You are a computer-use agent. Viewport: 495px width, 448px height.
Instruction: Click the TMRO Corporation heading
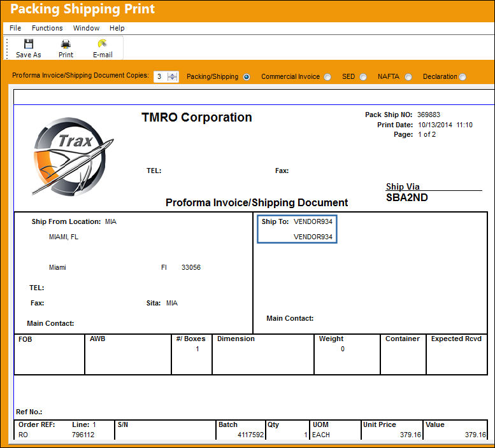coord(197,117)
